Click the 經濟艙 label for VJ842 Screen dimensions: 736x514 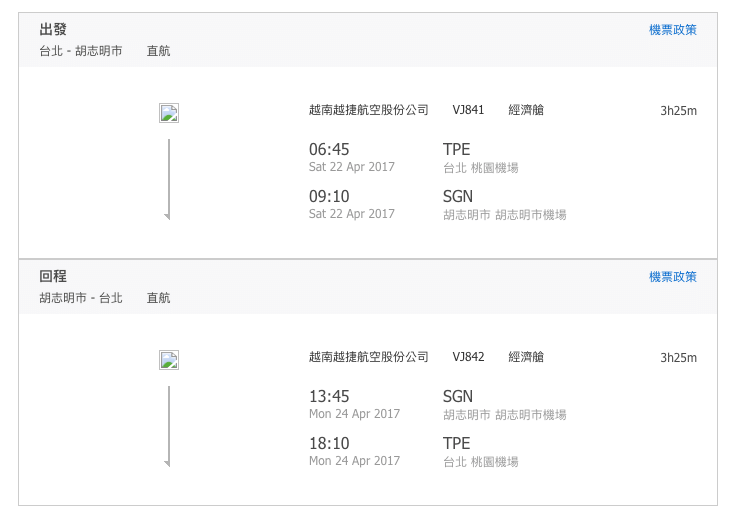(526, 357)
